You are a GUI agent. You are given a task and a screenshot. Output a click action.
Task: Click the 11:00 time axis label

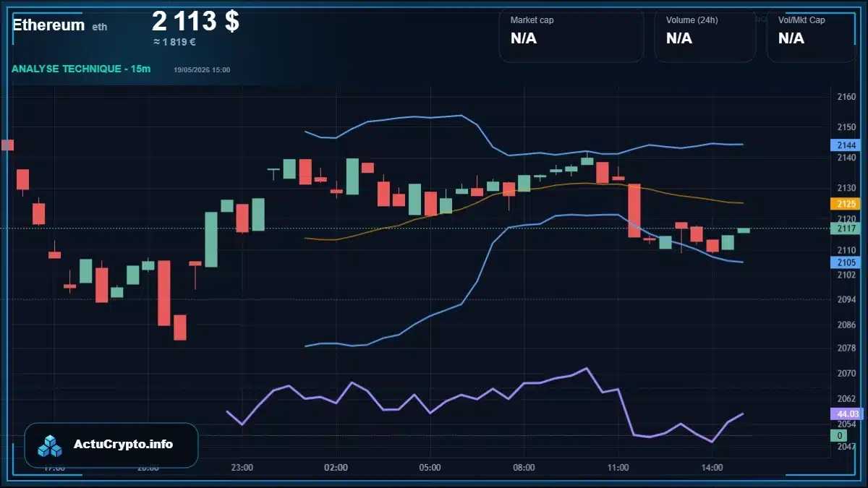click(618, 468)
